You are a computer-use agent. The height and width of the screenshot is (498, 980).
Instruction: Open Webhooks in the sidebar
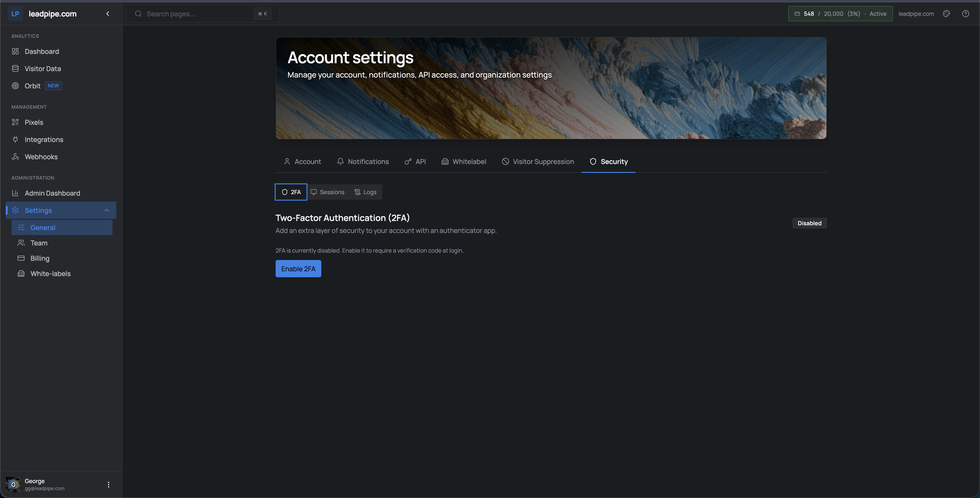(41, 157)
